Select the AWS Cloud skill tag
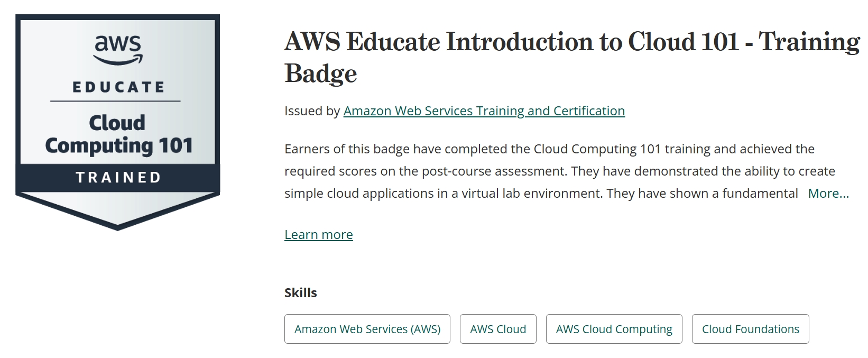 497,329
